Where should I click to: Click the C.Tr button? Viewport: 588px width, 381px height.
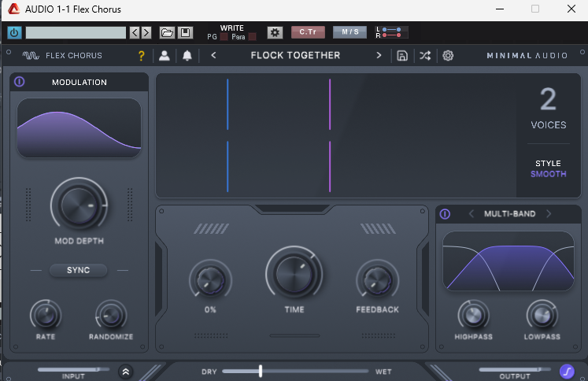pos(308,32)
